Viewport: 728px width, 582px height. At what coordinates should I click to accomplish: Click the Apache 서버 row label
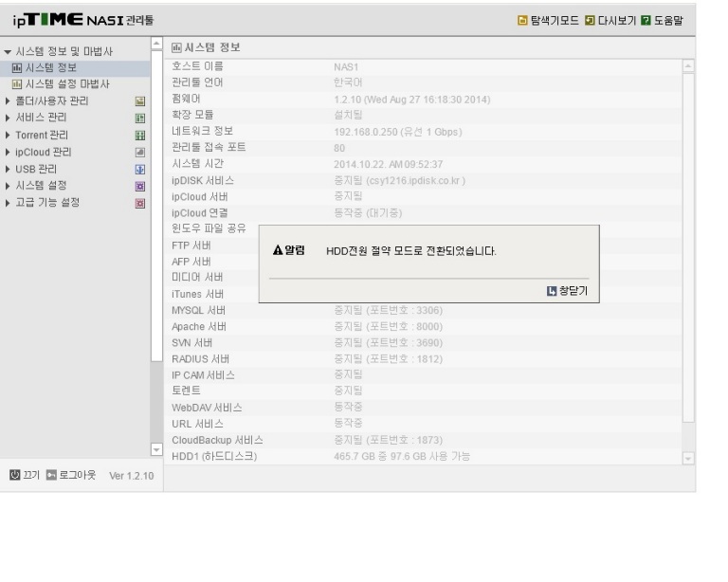click(x=199, y=327)
